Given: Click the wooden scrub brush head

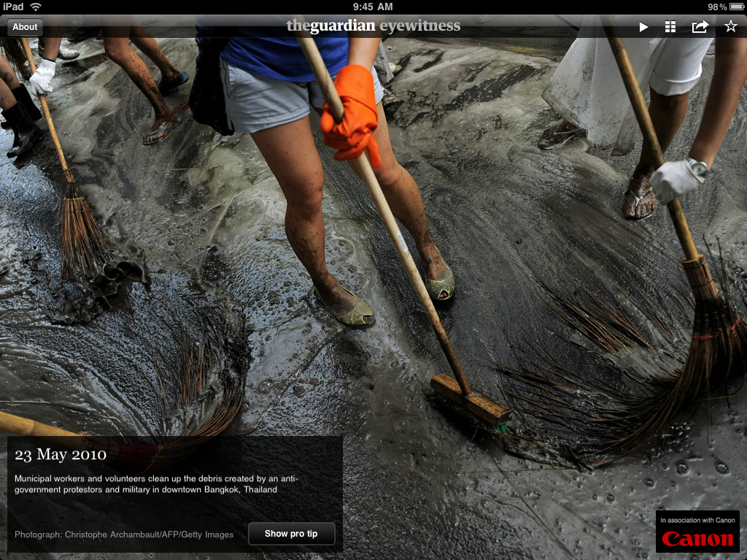Looking at the screenshot, I should tap(471, 399).
